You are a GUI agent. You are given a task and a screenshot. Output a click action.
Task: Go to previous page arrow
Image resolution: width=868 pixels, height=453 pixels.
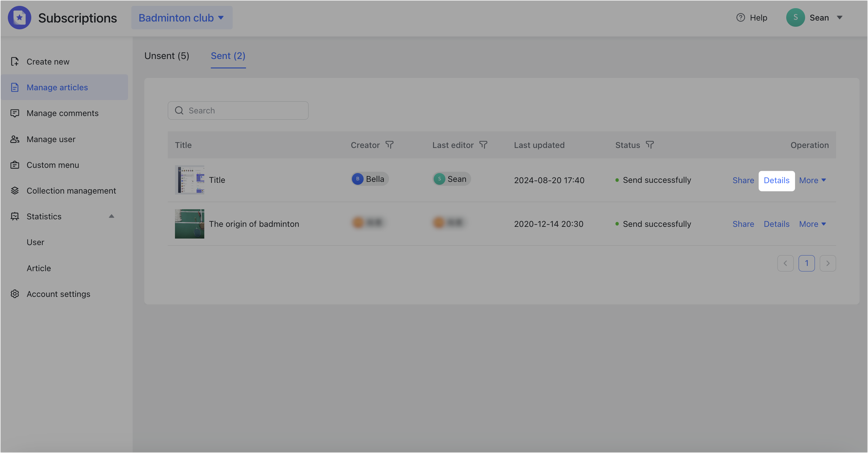[x=785, y=264]
